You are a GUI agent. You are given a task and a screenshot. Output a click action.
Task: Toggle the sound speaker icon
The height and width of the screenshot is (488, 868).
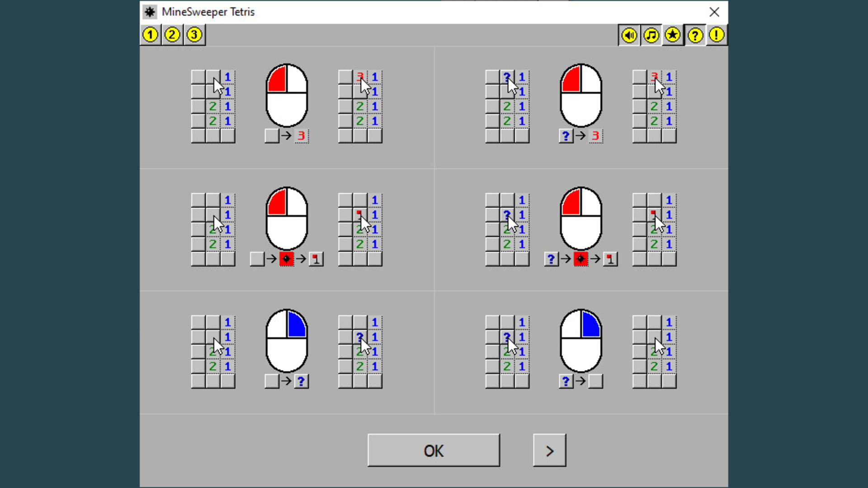click(629, 35)
